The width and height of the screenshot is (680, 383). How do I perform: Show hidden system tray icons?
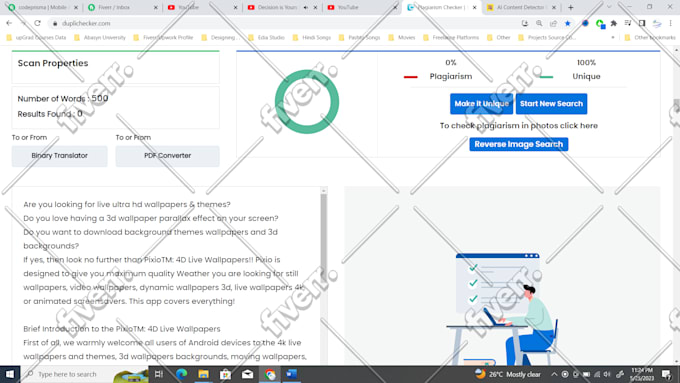point(554,374)
